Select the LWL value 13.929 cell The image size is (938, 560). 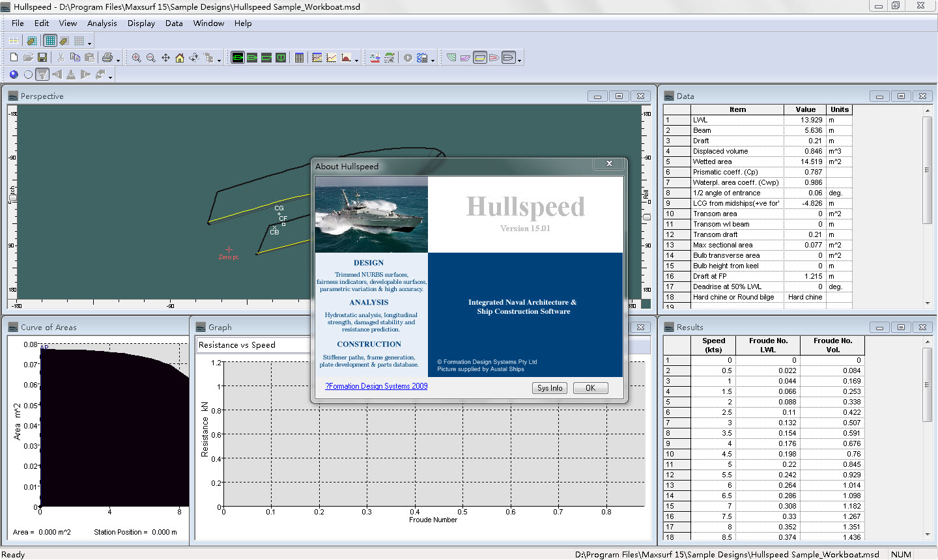pos(805,120)
